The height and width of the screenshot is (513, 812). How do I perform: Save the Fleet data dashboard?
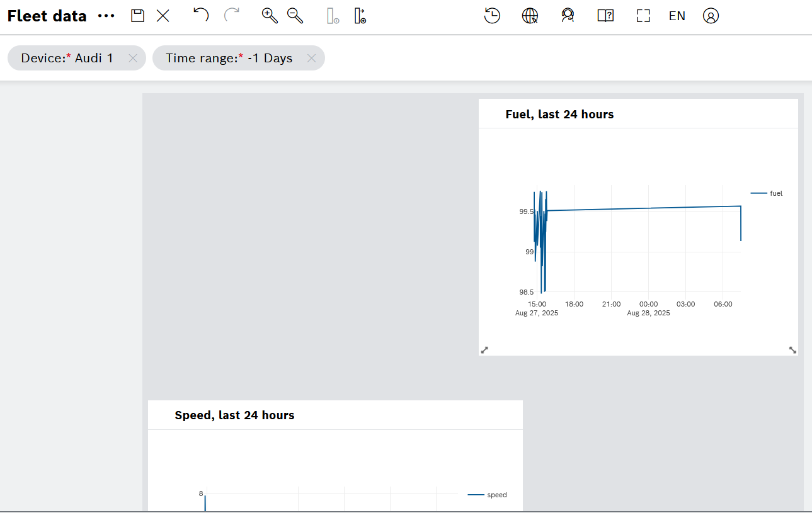(137, 16)
